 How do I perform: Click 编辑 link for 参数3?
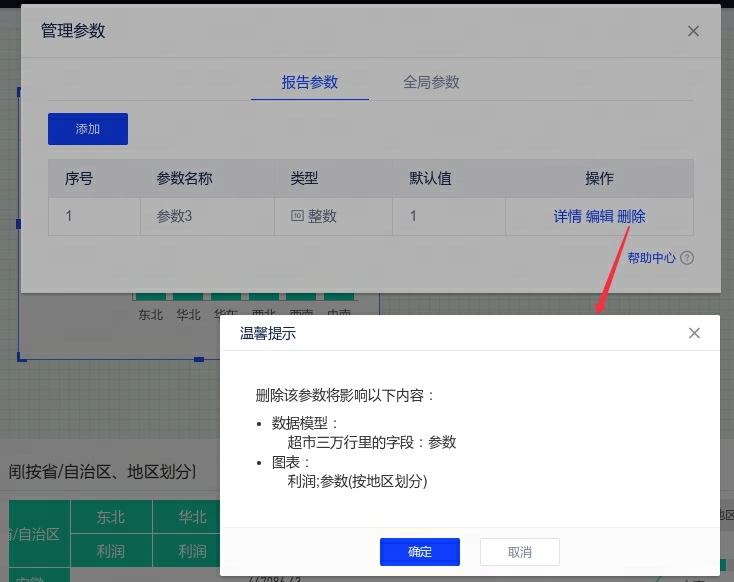(599, 216)
